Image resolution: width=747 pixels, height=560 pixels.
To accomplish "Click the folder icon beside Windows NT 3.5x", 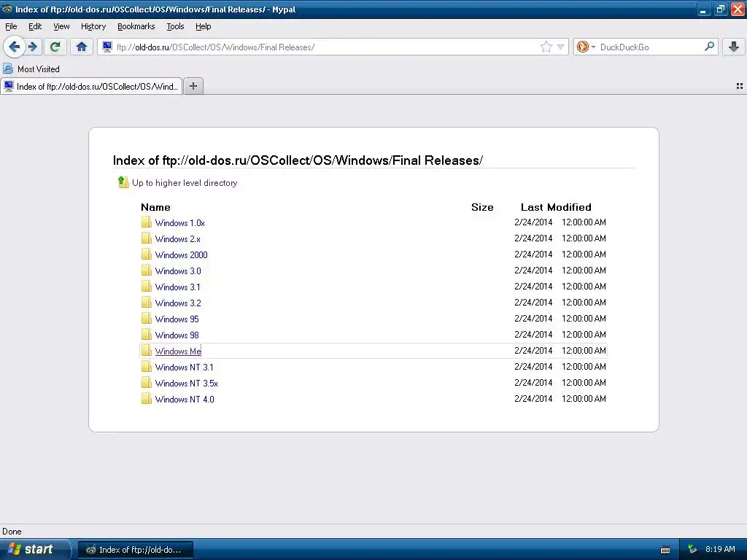I will (x=146, y=382).
